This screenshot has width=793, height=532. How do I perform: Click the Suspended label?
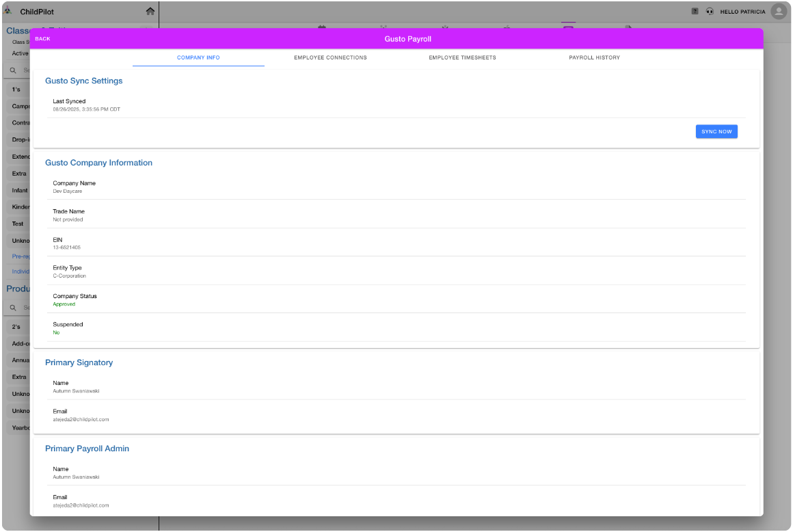(68, 324)
